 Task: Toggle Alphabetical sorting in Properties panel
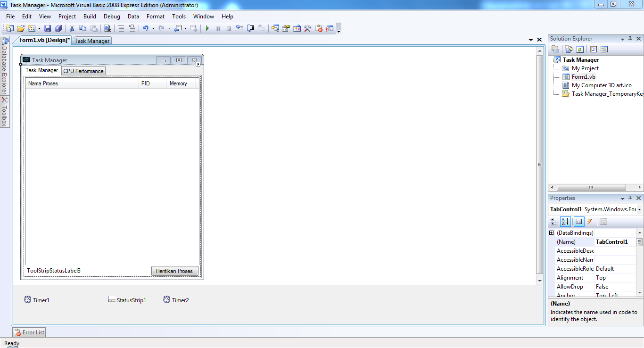tap(565, 222)
